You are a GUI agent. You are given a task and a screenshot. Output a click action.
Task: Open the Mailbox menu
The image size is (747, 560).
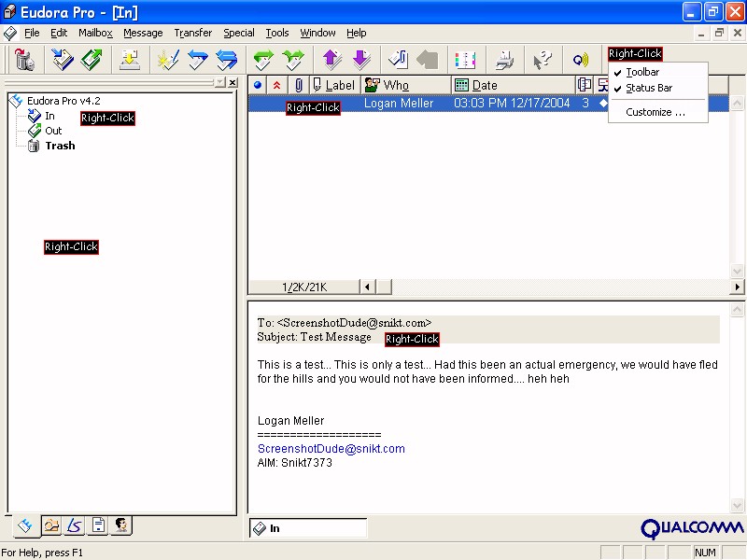(96, 33)
